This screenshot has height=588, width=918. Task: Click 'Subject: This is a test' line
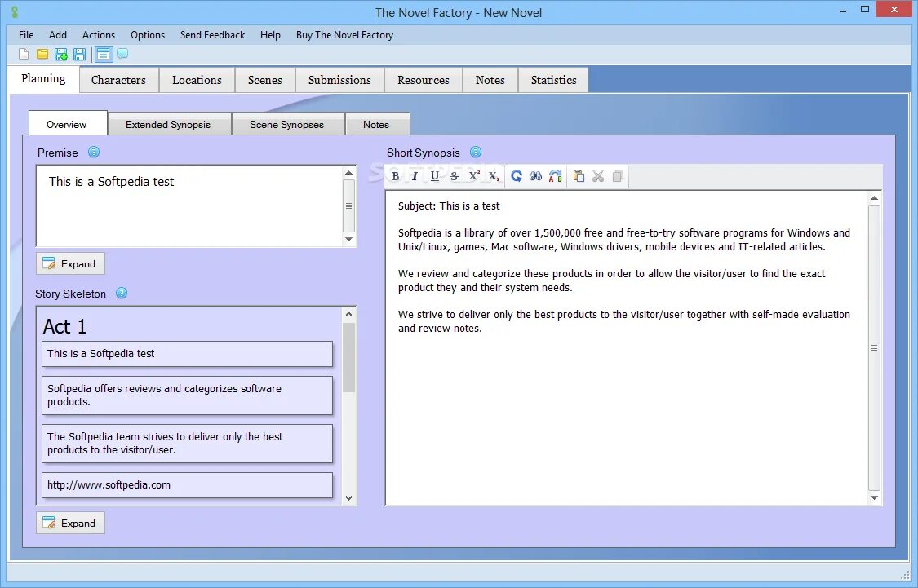(x=449, y=206)
